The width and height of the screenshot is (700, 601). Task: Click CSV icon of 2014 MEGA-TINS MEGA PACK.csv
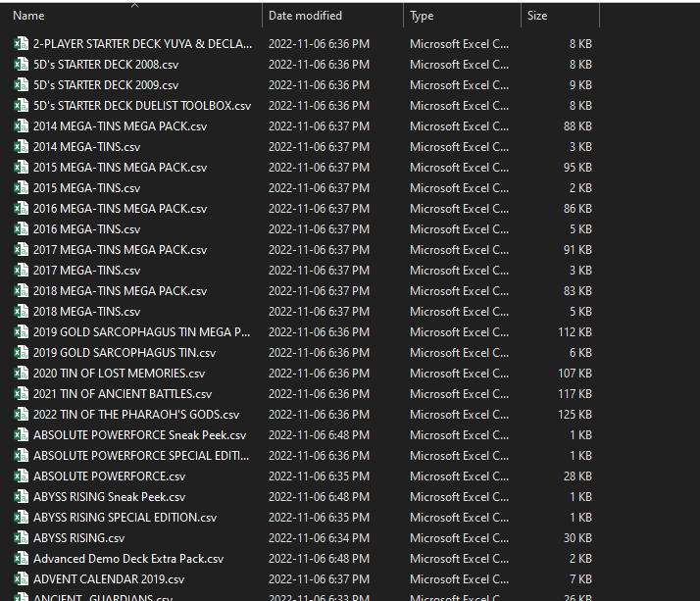[21, 125]
